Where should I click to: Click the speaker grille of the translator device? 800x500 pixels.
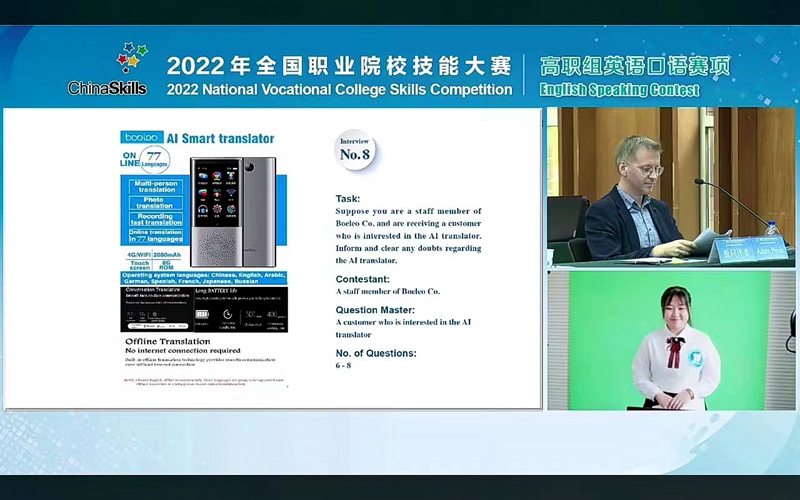(216, 246)
